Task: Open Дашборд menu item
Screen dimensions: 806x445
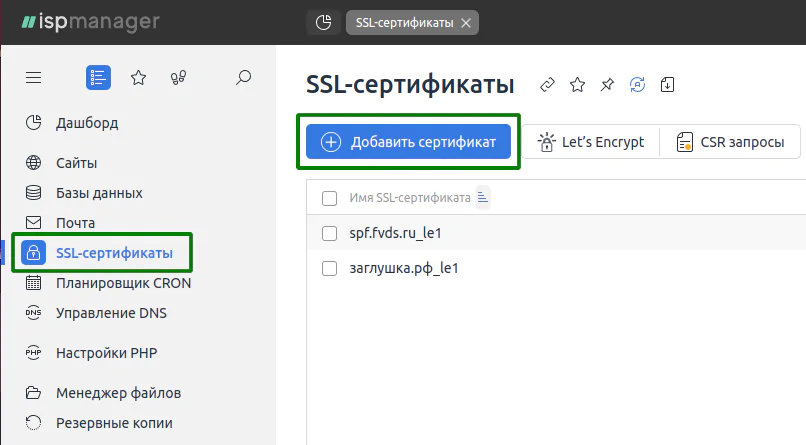Action: coord(87,123)
